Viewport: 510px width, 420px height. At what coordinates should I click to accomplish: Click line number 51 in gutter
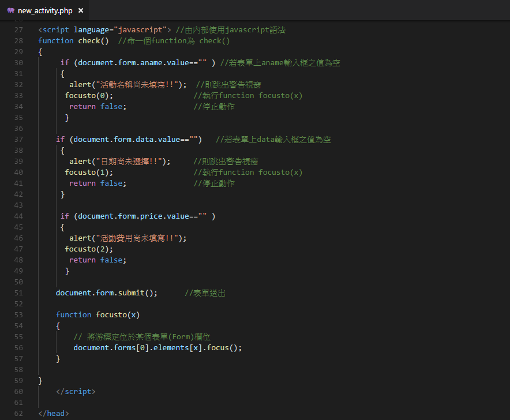(x=18, y=293)
